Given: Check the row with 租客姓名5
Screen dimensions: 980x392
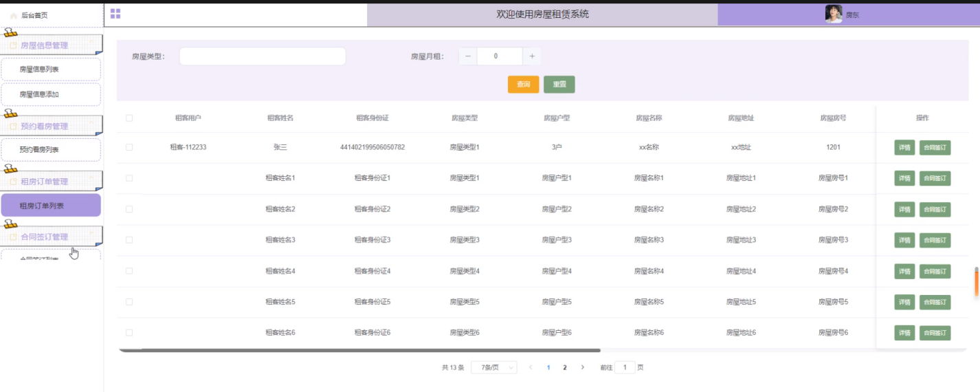Looking at the screenshot, I should pyautogui.click(x=129, y=302).
